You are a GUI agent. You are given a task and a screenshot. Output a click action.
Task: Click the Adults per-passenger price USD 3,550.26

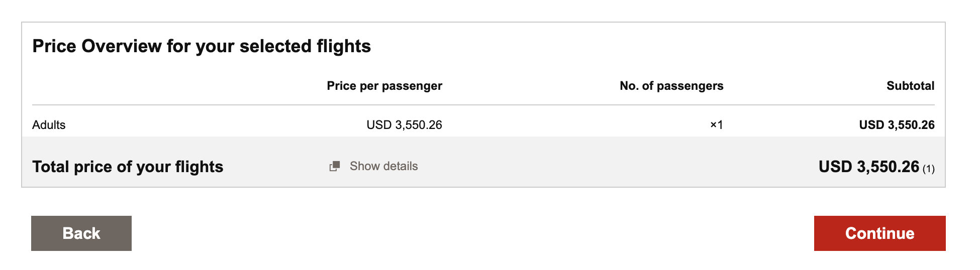point(404,125)
